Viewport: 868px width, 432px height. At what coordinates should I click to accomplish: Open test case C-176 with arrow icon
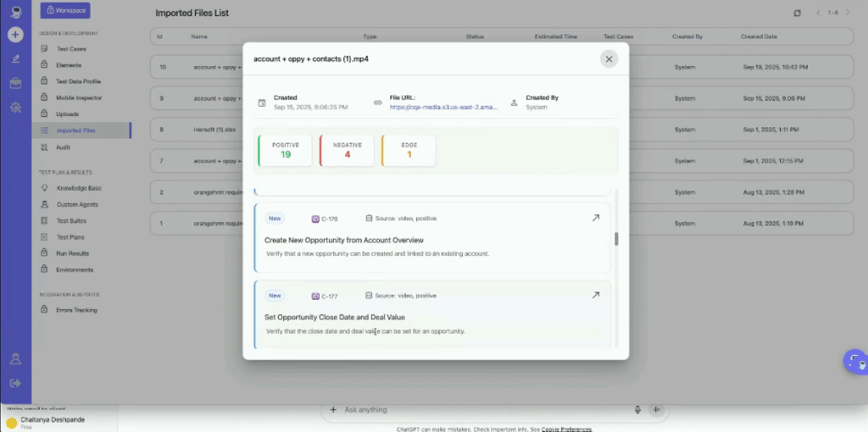point(596,218)
